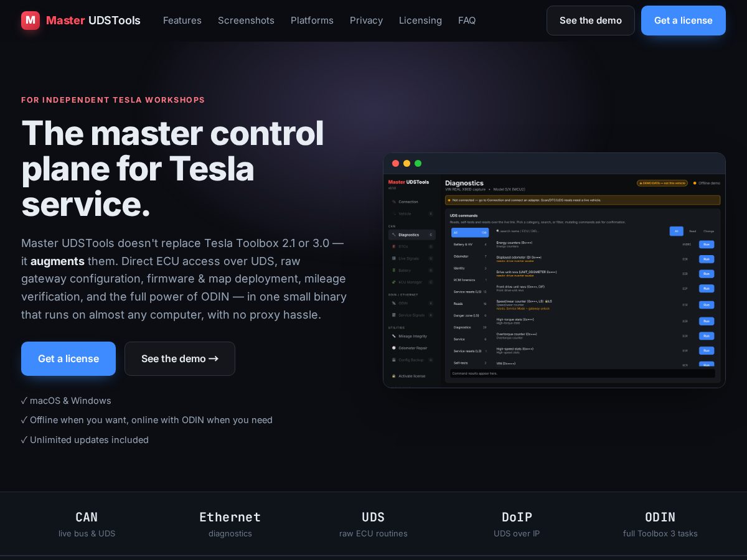Click the Ethernet diagnostics stat
This screenshot has height=560, width=747.
(230, 524)
